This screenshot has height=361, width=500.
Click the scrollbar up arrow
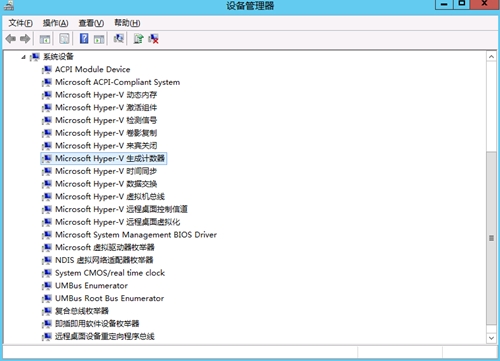coord(491,57)
